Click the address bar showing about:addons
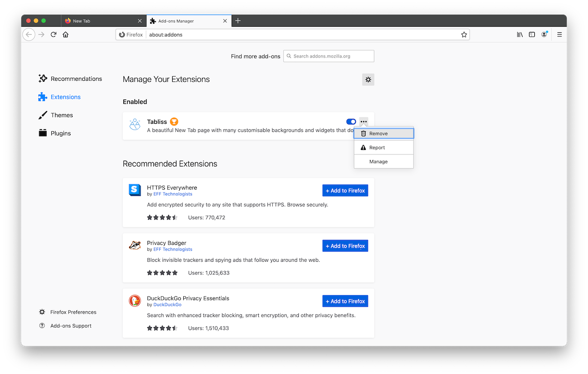 (x=293, y=35)
